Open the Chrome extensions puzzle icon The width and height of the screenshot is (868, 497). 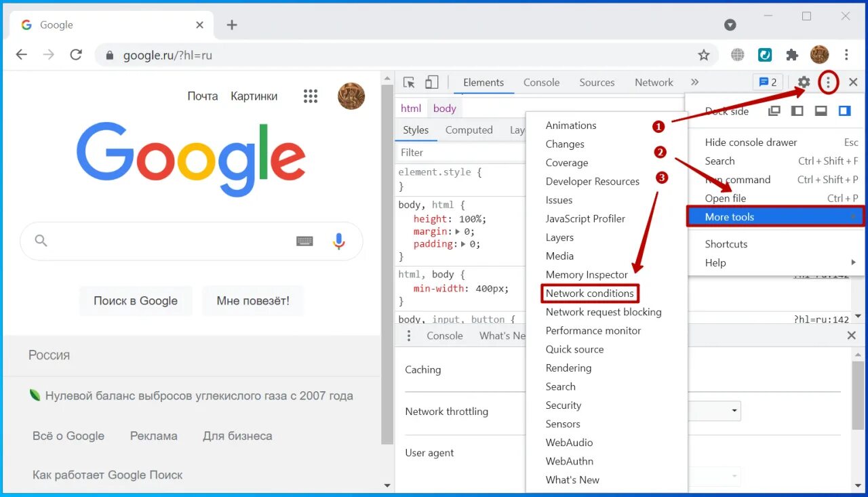pos(792,55)
